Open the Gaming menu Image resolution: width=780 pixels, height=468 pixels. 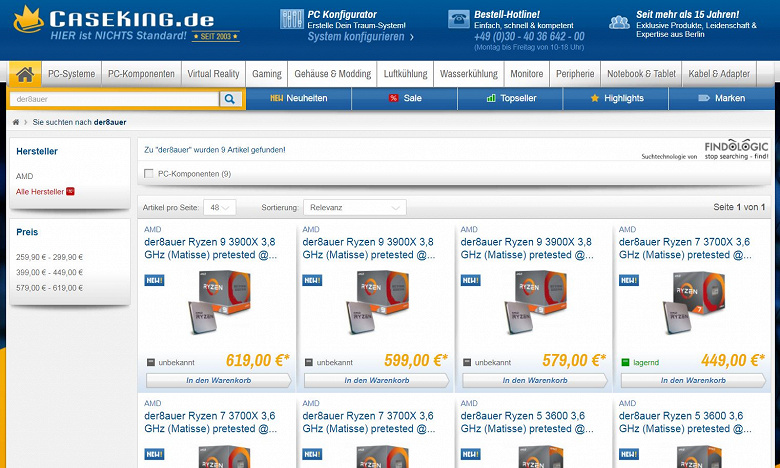[267, 74]
